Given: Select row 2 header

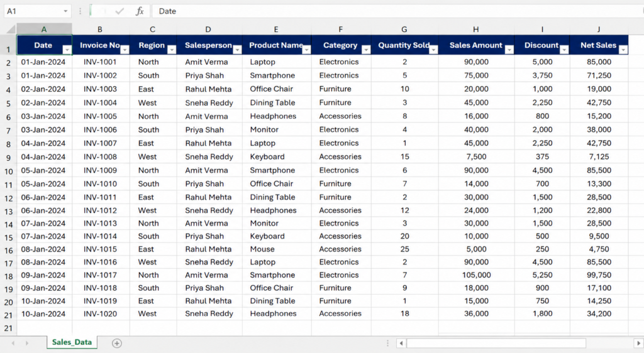Looking at the screenshot, I should click(x=8, y=63).
